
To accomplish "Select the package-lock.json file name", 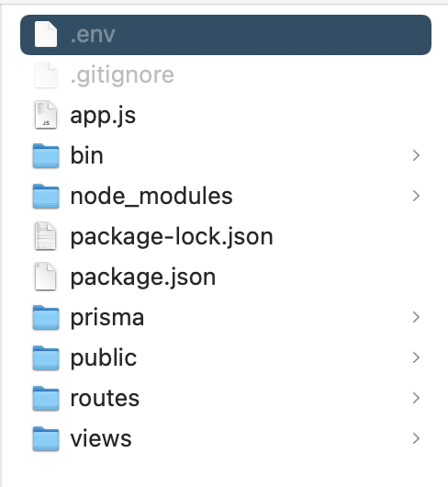I will tap(172, 237).
